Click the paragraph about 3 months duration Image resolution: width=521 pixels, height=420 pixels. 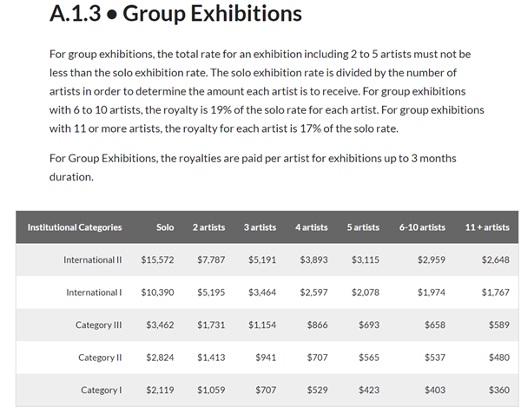253,167
